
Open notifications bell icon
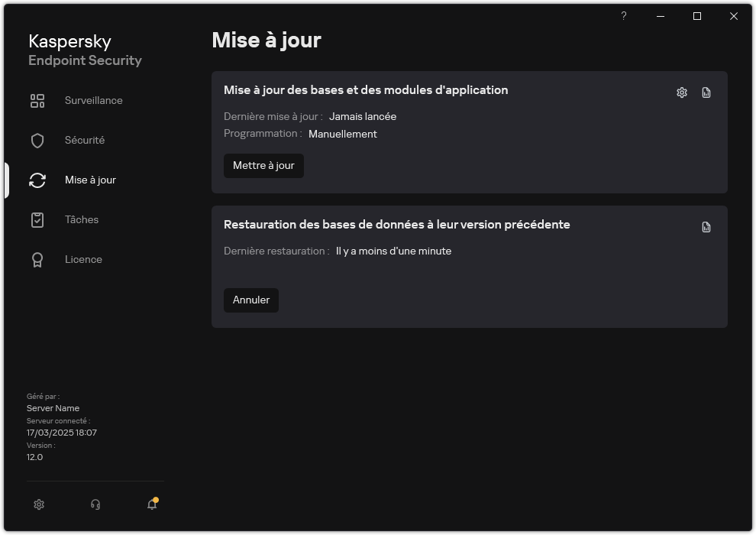point(153,504)
